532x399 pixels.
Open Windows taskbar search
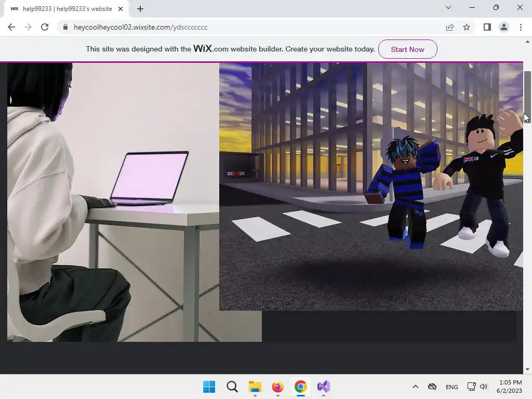coord(232,387)
